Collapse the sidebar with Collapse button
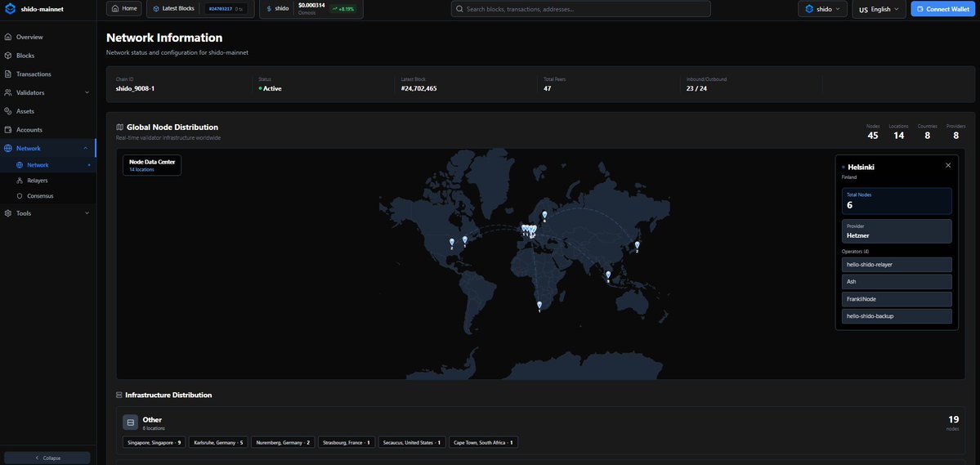 pyautogui.click(x=47, y=458)
